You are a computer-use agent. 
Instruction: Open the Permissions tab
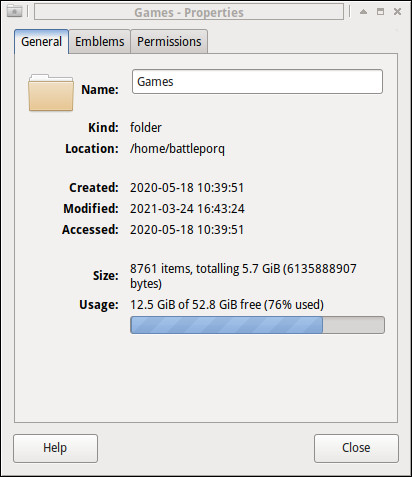click(x=169, y=42)
